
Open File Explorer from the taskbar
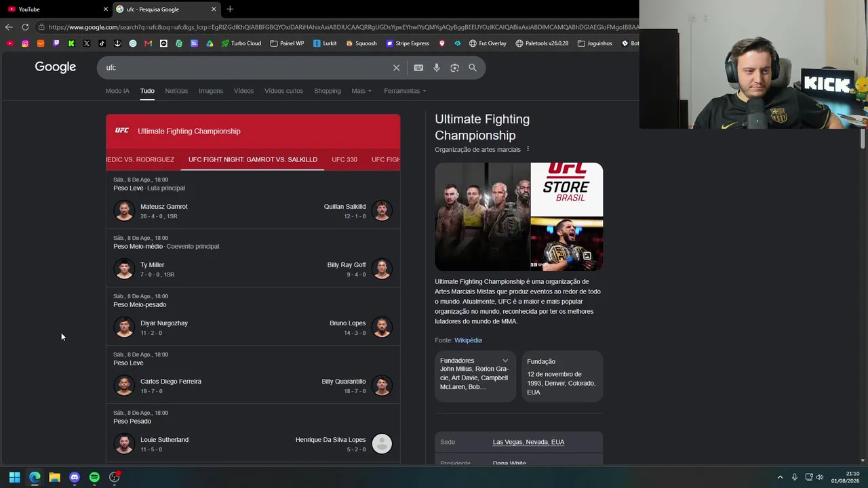(54, 477)
